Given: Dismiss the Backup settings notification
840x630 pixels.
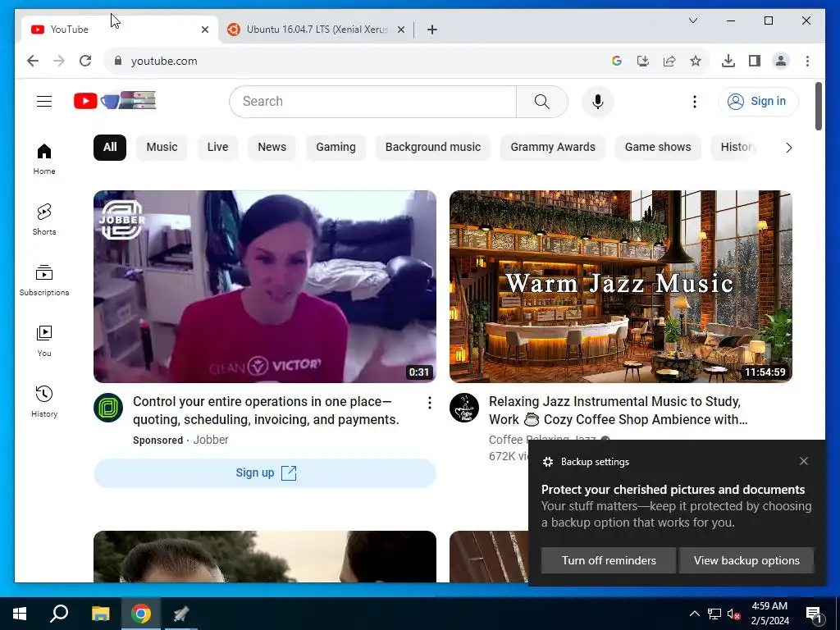Looking at the screenshot, I should [x=804, y=461].
